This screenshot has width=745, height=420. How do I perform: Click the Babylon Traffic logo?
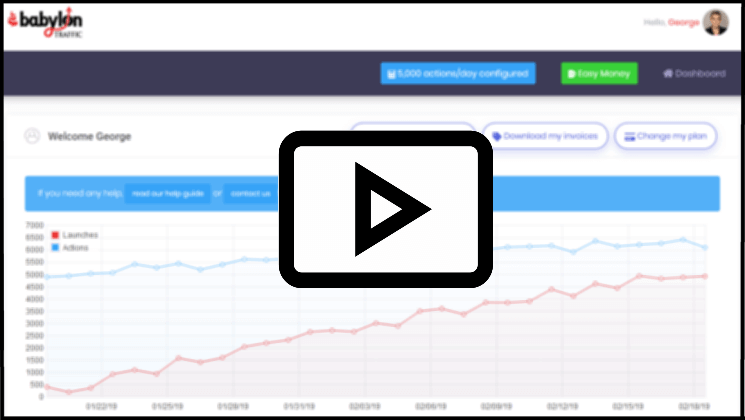click(45, 23)
